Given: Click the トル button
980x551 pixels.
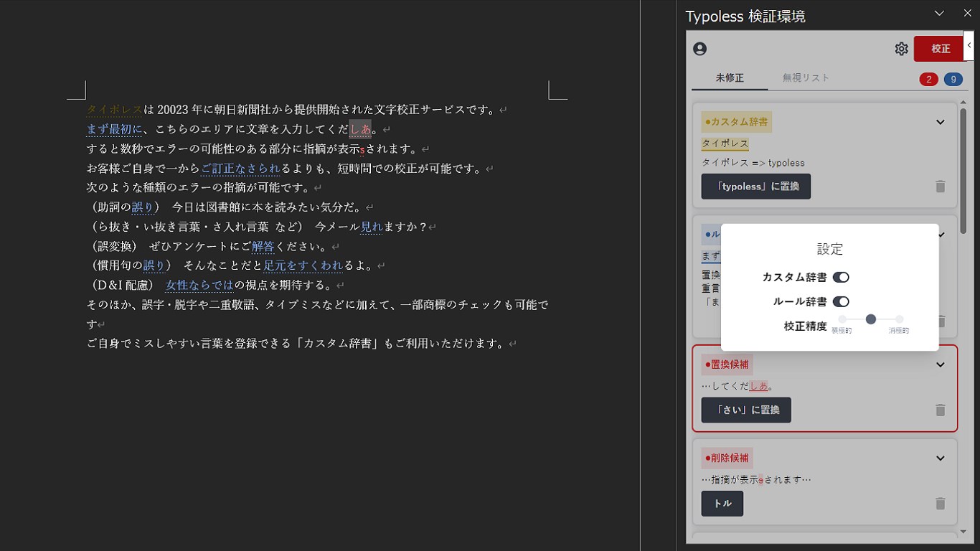Looking at the screenshot, I should 722,504.
